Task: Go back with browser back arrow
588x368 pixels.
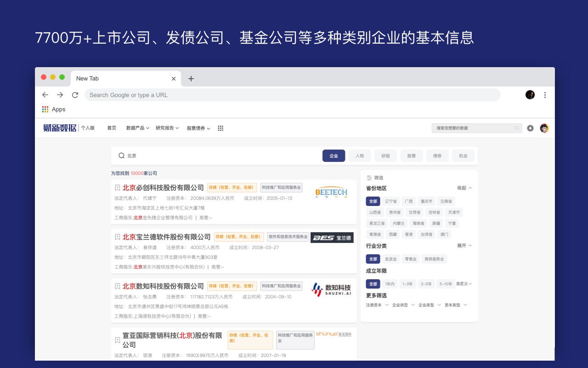Action: [x=45, y=95]
